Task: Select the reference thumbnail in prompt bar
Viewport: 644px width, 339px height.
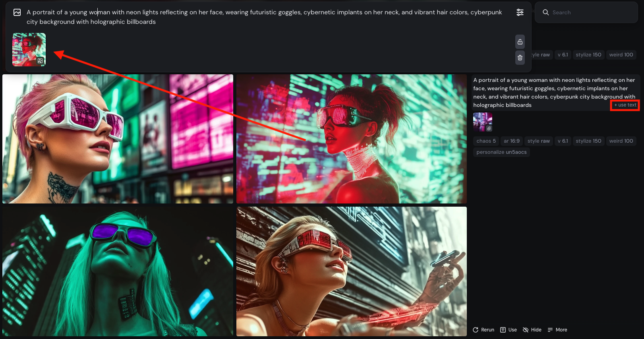Action: pyautogui.click(x=29, y=50)
